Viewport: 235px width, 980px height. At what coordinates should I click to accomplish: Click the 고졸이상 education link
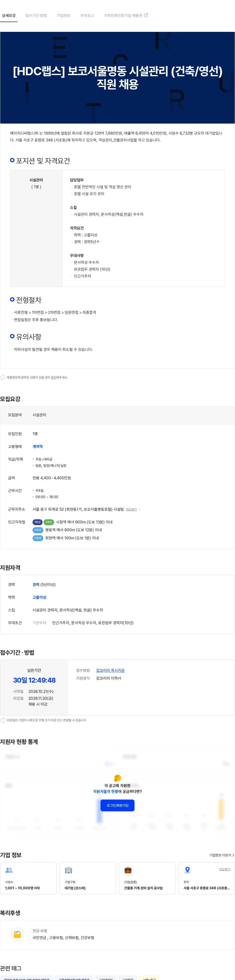pos(39,597)
